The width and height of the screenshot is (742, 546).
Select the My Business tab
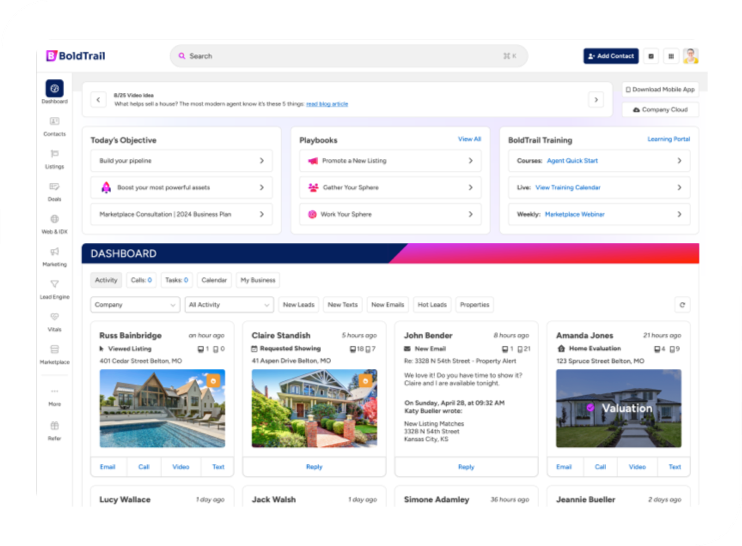[258, 281]
